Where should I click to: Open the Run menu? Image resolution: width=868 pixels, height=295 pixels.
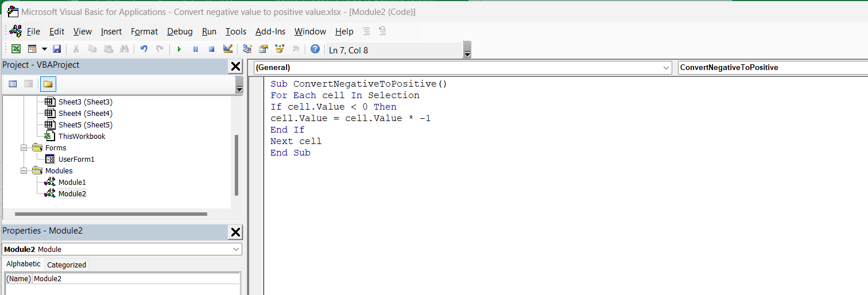[209, 32]
